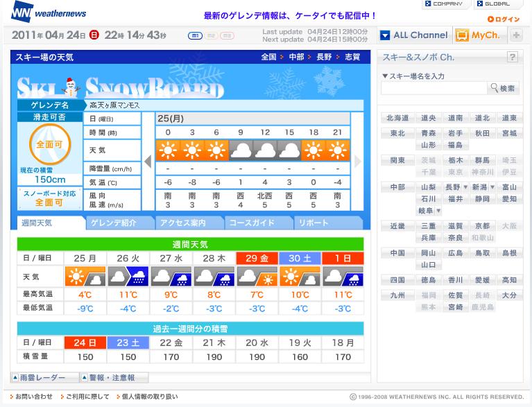The image size is (532, 407).
Task: Click weekly weather icon for 1 日
Action: tap(343, 277)
